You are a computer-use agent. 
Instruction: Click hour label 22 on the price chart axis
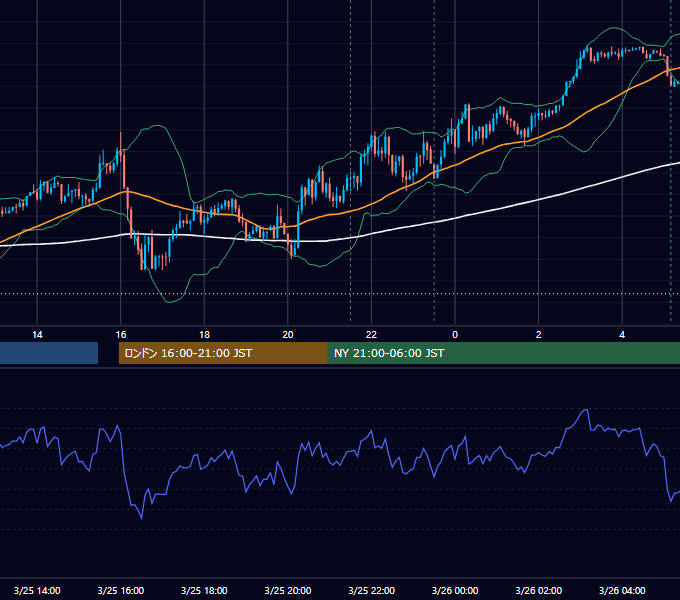(371, 335)
